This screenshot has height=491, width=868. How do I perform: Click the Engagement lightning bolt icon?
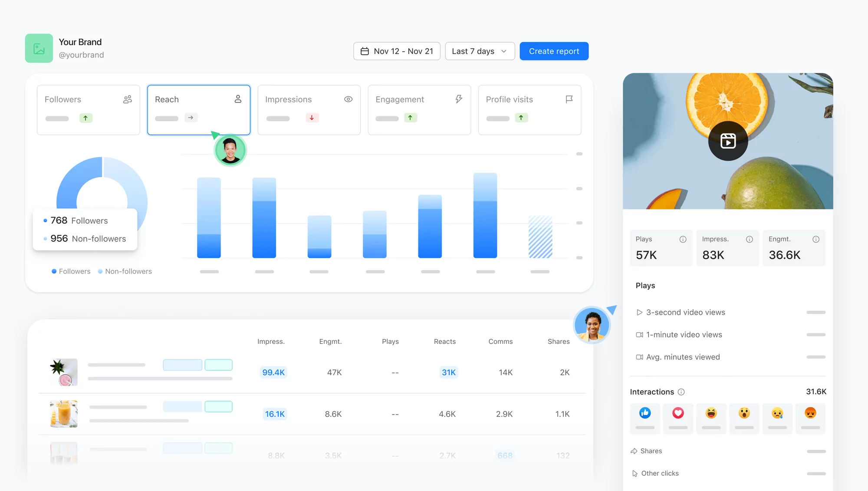pos(458,99)
